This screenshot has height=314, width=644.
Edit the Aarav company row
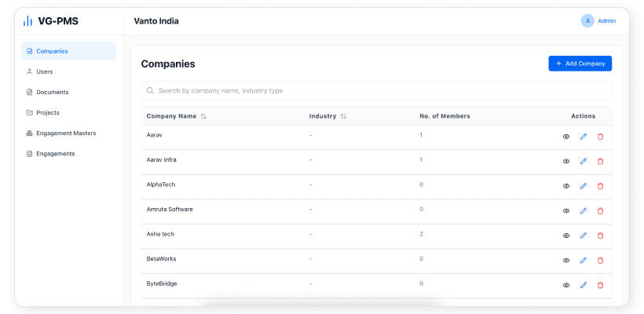(584, 137)
